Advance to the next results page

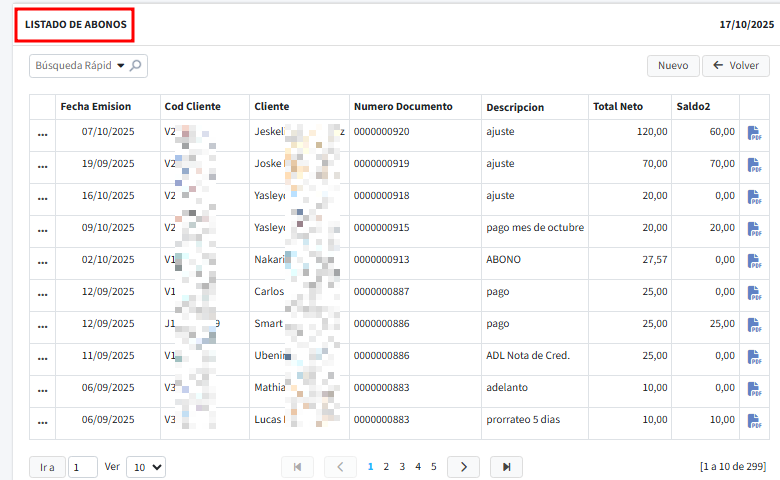point(463,467)
